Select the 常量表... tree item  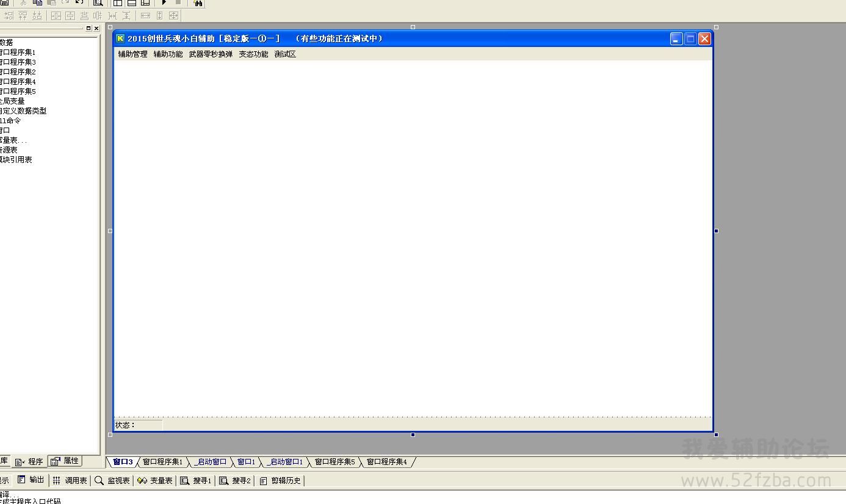tap(13, 140)
